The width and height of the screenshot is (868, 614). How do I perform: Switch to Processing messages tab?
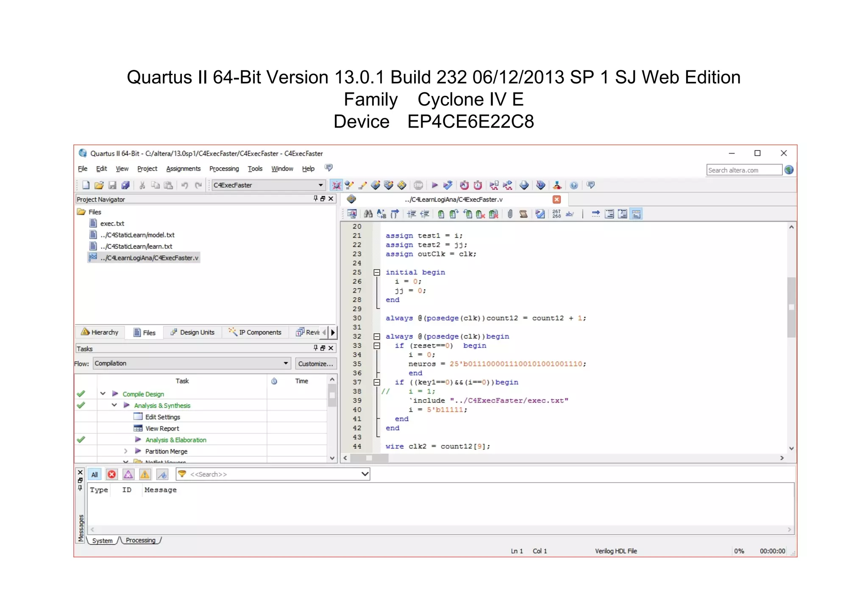pyautogui.click(x=140, y=540)
